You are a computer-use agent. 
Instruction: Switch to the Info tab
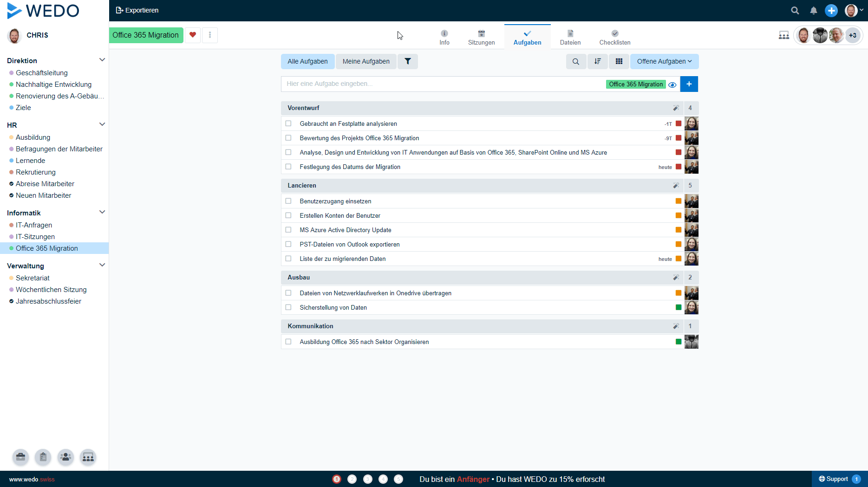[x=444, y=37]
